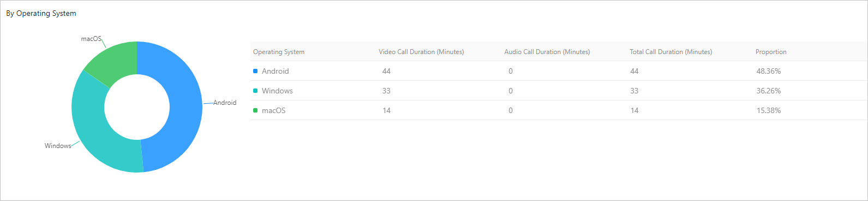Click macOS audio call duration value 0
The image size is (868, 201).
tap(511, 110)
